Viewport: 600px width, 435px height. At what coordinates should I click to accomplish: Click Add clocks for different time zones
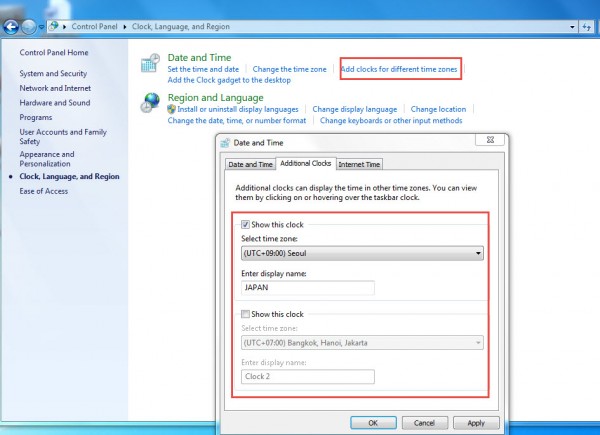click(399, 69)
